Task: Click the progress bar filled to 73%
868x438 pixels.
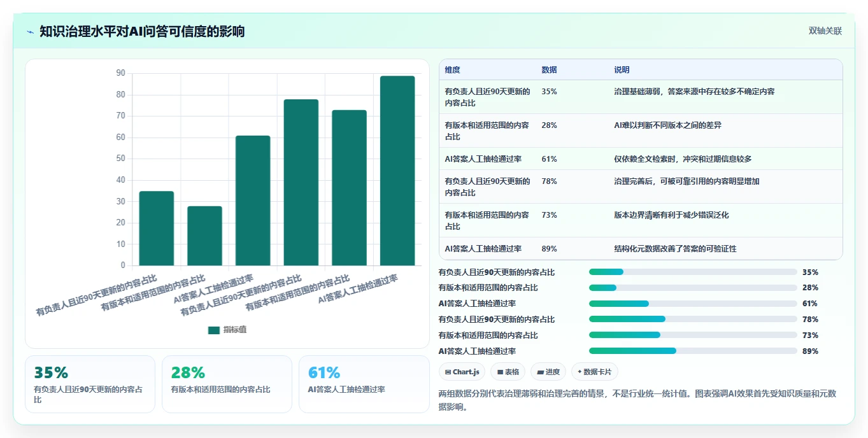Action: coord(693,335)
